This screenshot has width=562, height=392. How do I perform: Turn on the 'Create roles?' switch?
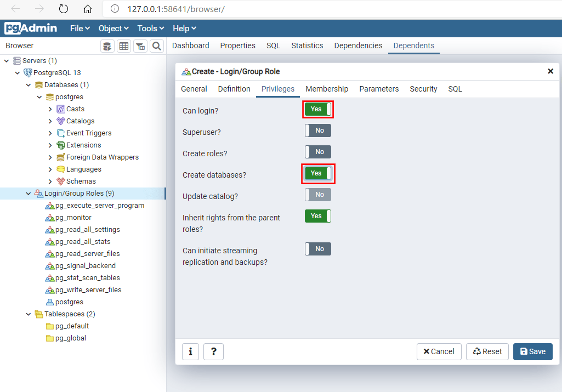(x=318, y=152)
